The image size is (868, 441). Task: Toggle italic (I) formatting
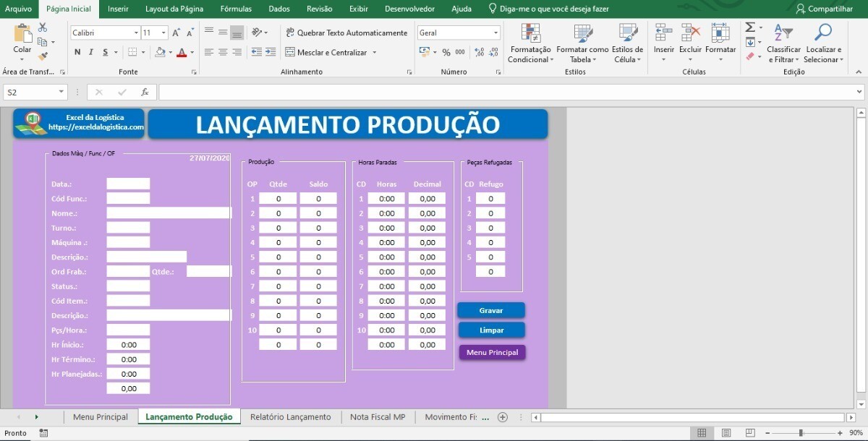[91, 52]
